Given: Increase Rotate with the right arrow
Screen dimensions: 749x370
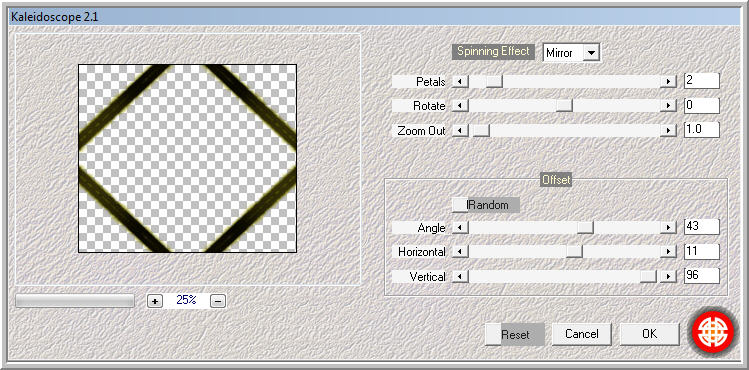Looking at the screenshot, I should click(669, 106).
